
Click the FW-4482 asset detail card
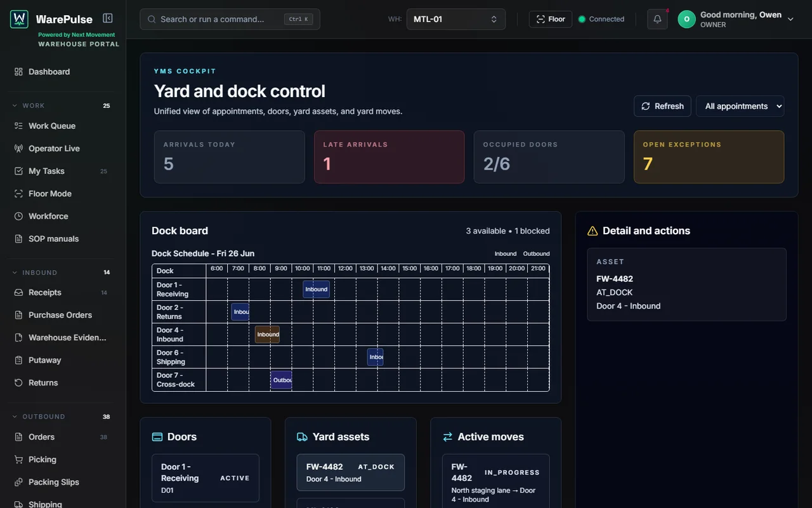click(x=686, y=284)
